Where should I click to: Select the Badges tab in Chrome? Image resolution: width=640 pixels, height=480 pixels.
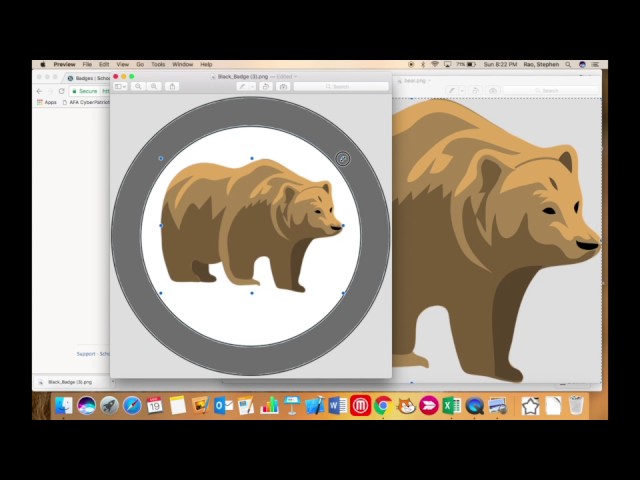pyautogui.click(x=89, y=78)
